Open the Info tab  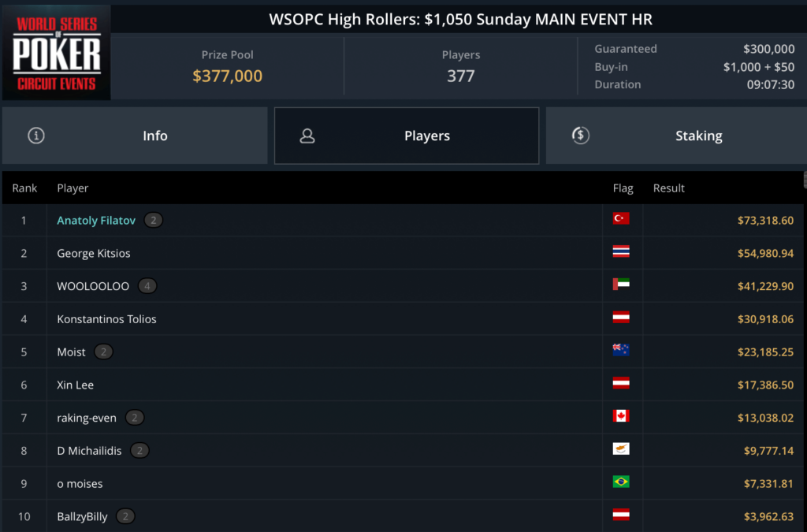click(135, 136)
